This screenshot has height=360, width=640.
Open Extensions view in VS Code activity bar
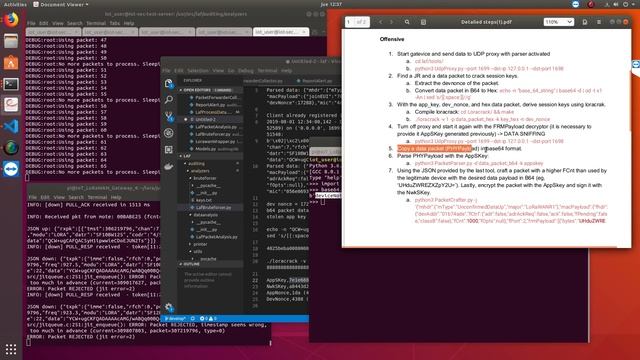click(169, 150)
